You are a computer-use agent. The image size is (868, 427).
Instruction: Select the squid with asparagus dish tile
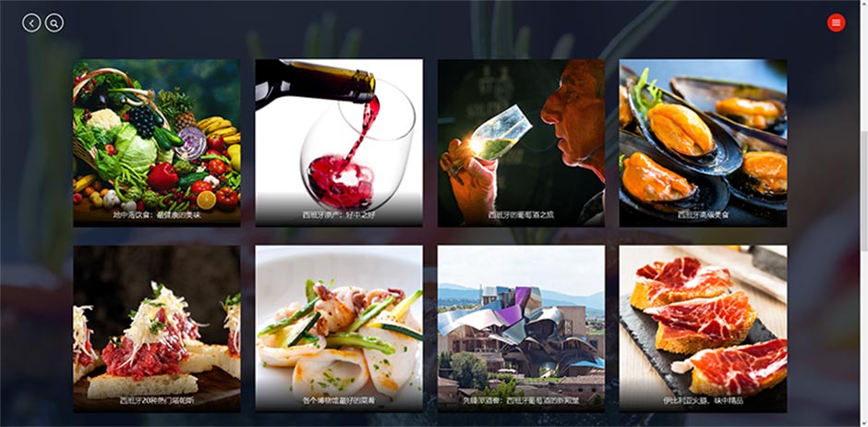[x=339, y=329]
